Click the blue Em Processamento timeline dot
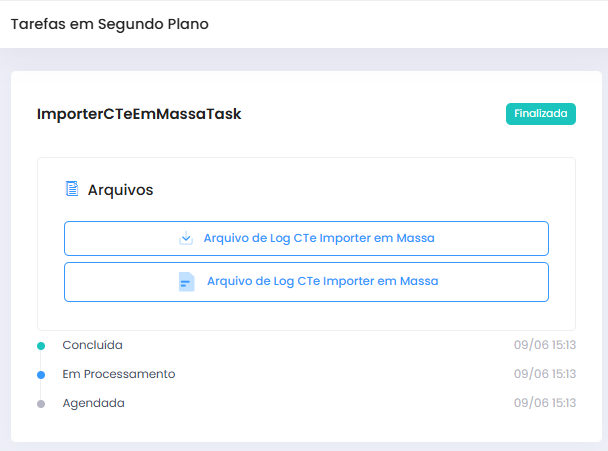Viewport: 608px width, 451px height. coord(41,375)
